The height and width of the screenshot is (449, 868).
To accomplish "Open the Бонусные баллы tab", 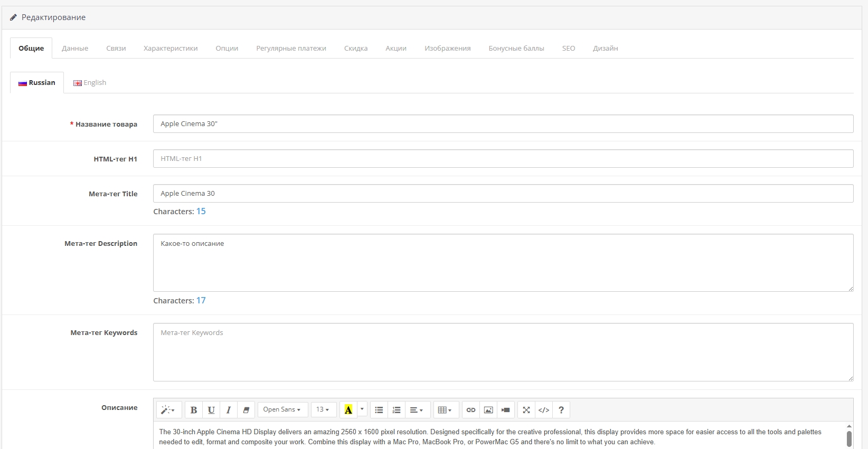I will click(516, 48).
